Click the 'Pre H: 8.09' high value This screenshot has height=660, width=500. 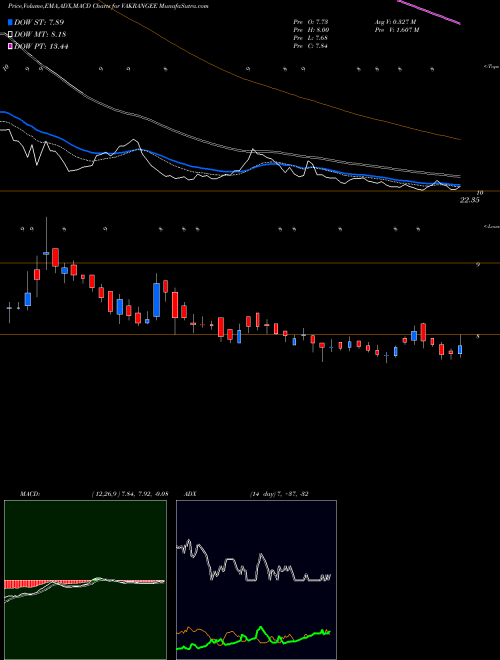[311, 30]
